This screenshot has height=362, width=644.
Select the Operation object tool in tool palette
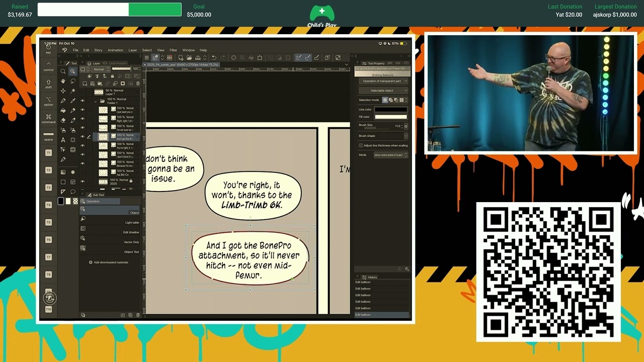(72, 71)
